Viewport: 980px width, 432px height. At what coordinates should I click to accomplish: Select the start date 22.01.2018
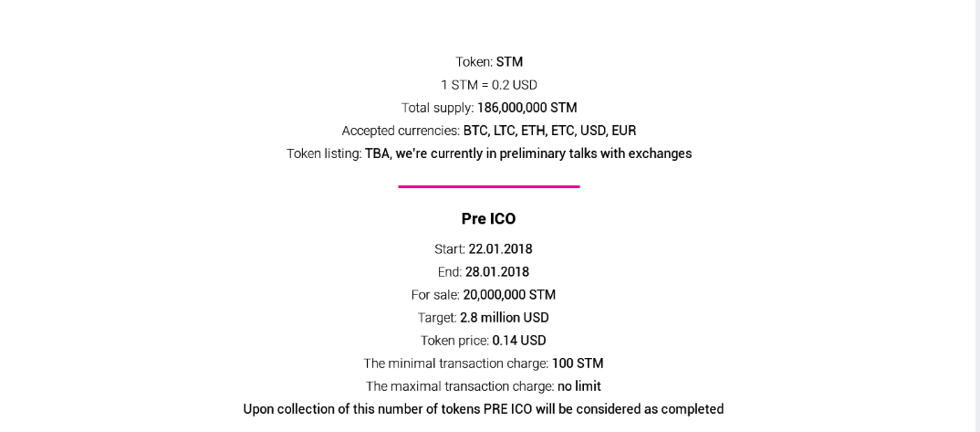coord(501,248)
